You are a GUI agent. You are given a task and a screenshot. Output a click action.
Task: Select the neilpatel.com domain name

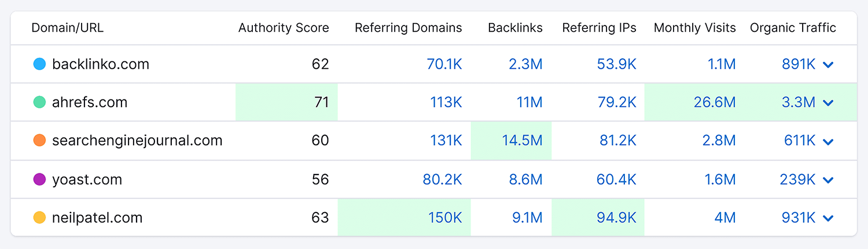click(97, 218)
